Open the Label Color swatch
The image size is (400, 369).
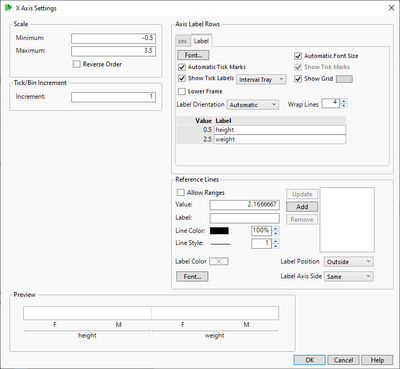coord(219,261)
